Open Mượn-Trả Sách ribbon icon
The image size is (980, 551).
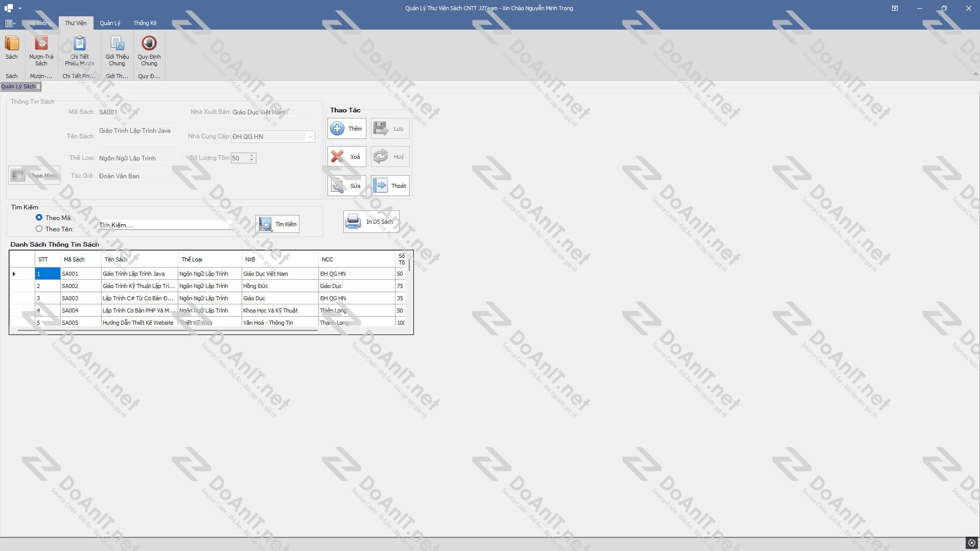coord(41,51)
